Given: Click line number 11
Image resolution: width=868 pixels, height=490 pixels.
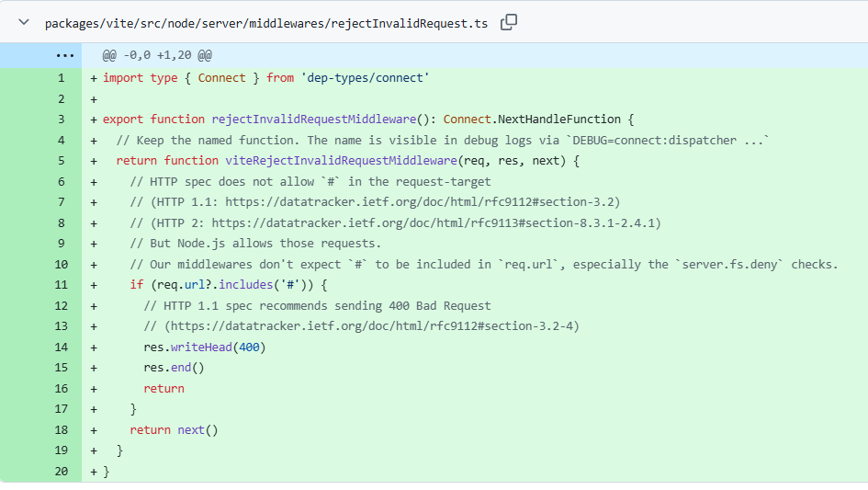Looking at the screenshot, I should 61,285.
